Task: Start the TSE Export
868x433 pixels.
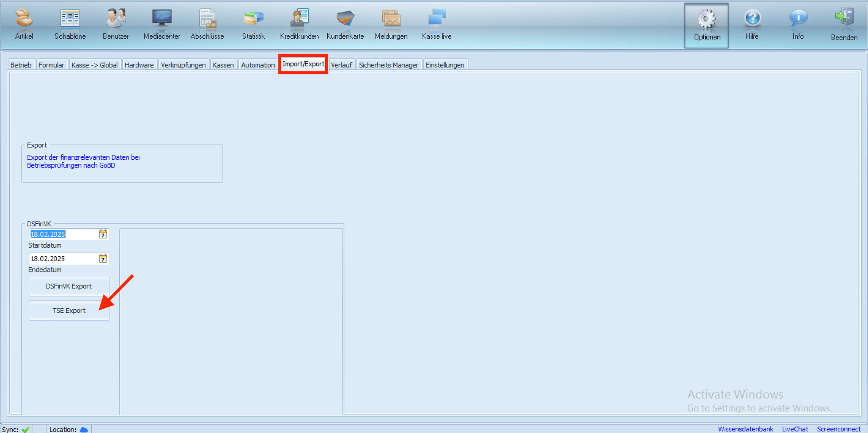Action: pos(69,310)
